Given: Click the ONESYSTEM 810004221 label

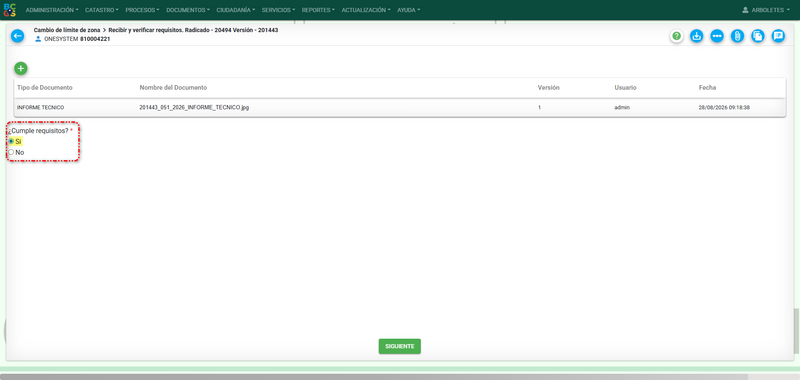Looking at the screenshot, I should 77,39.
